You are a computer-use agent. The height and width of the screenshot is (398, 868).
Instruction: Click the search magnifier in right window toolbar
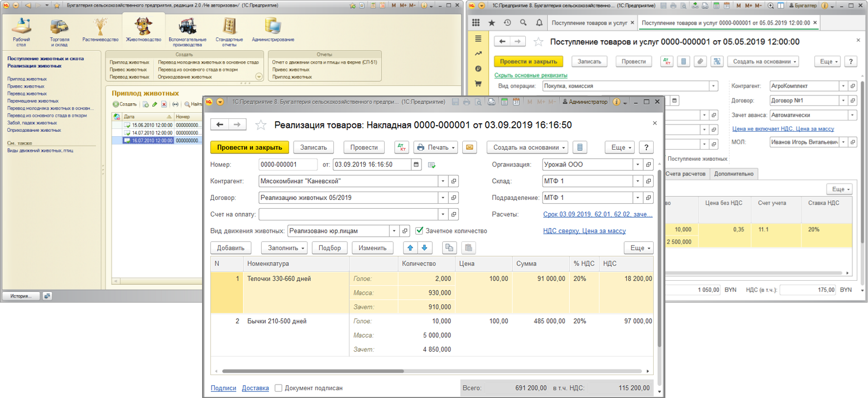[523, 22]
